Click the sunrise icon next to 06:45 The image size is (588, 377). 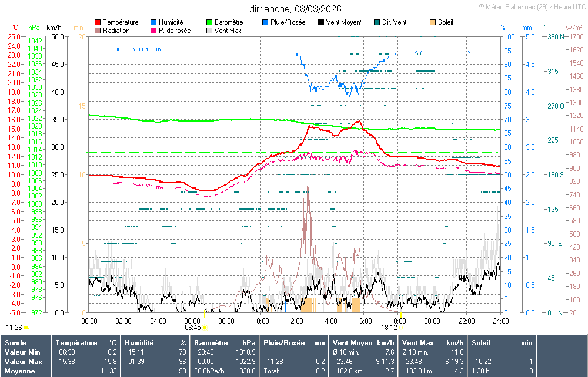pos(205,328)
